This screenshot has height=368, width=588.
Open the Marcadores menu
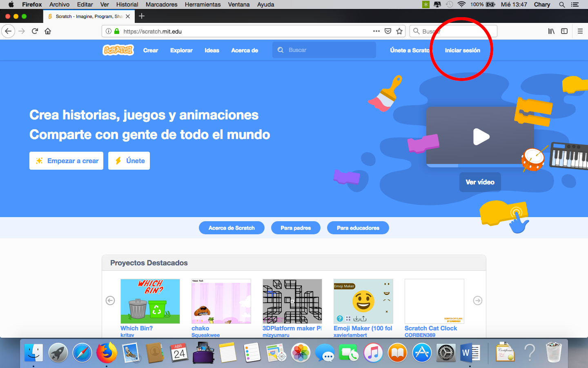[162, 4]
